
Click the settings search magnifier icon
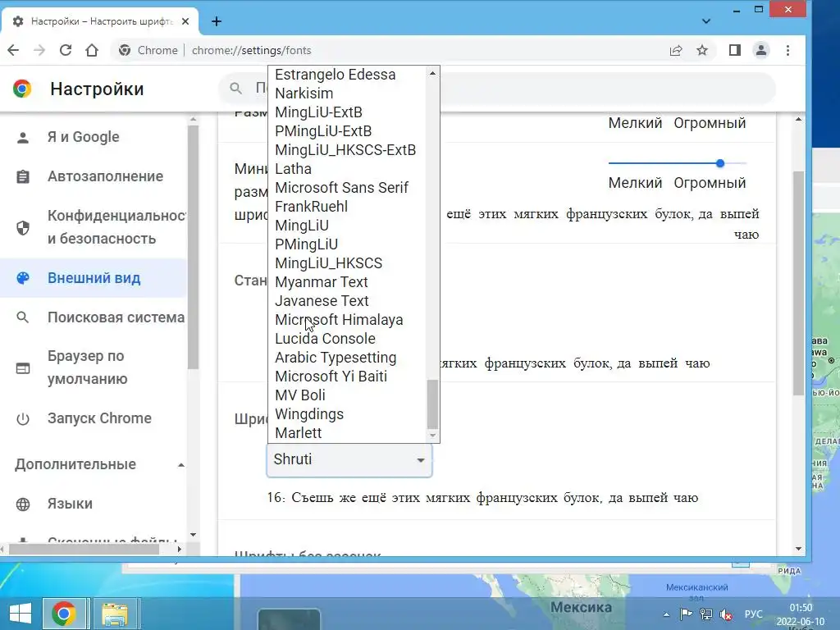point(235,88)
